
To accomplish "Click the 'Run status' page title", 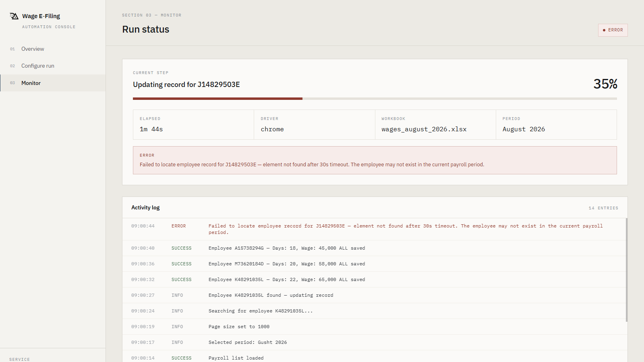I will click(146, 29).
